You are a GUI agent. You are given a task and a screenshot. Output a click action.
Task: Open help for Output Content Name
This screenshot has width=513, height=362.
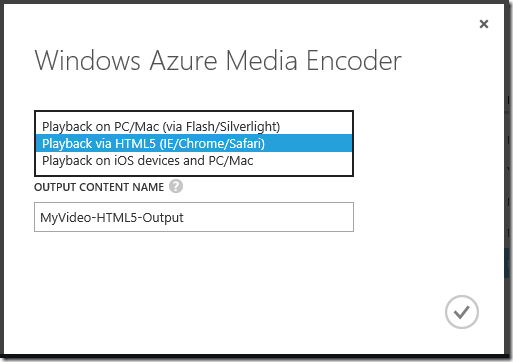[176, 186]
